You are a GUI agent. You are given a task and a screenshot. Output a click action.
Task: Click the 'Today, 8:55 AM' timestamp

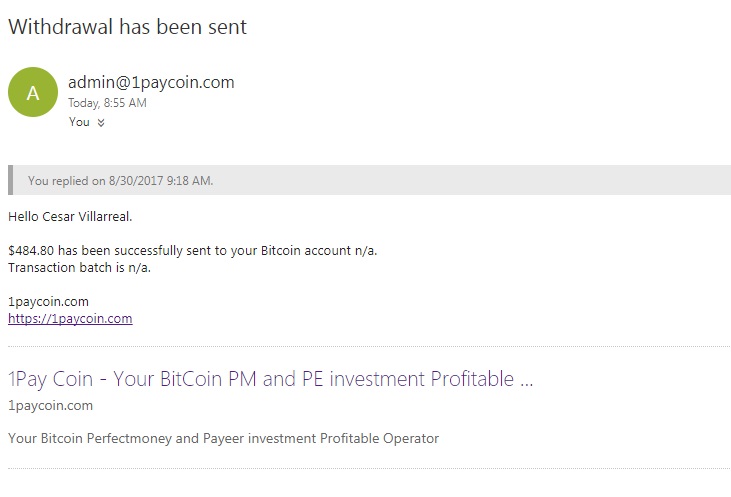107,103
